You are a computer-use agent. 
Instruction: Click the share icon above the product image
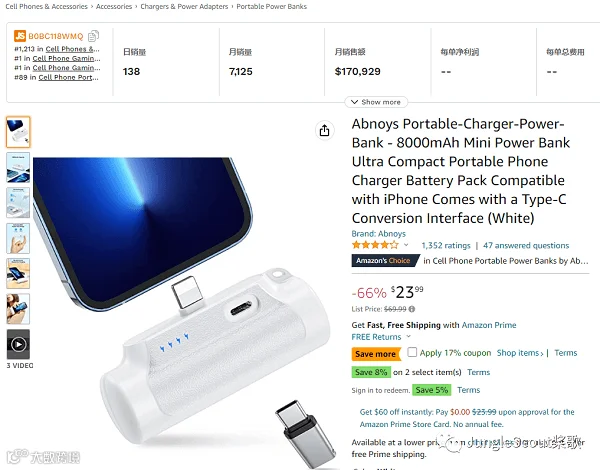324,131
